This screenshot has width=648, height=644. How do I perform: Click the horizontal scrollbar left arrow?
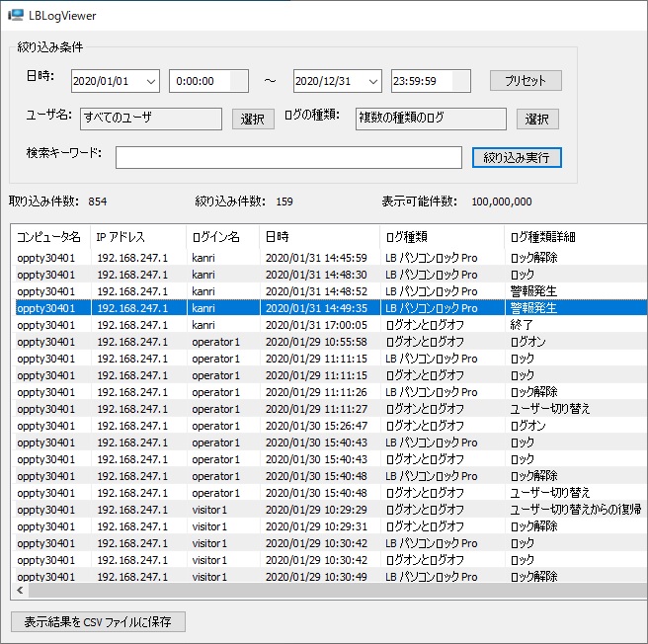pos(20,591)
